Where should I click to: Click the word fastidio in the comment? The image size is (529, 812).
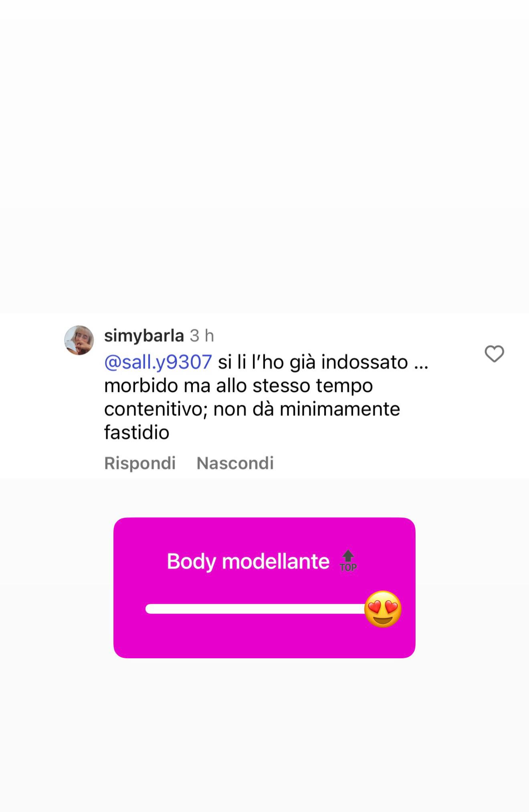[137, 432]
